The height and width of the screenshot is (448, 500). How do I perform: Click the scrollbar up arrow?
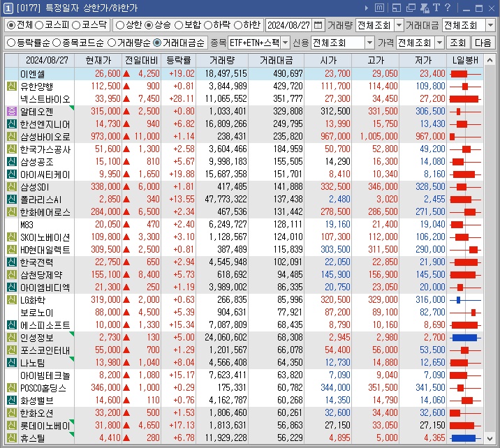[x=490, y=60]
